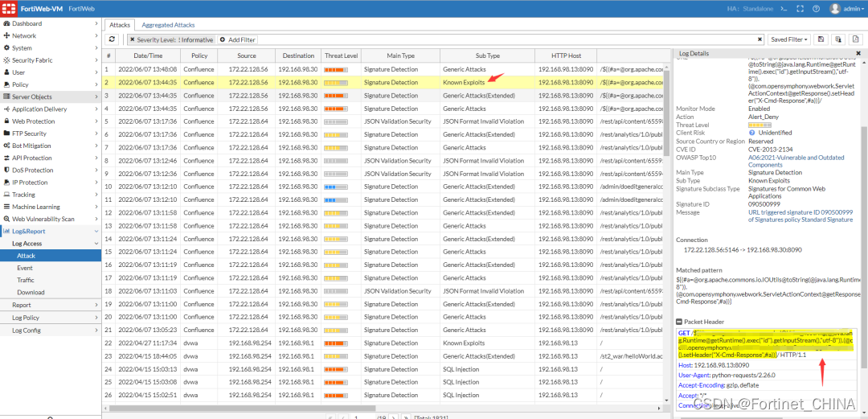Collapse the Packet Header section
This screenshot has height=419, width=868.
coord(679,322)
